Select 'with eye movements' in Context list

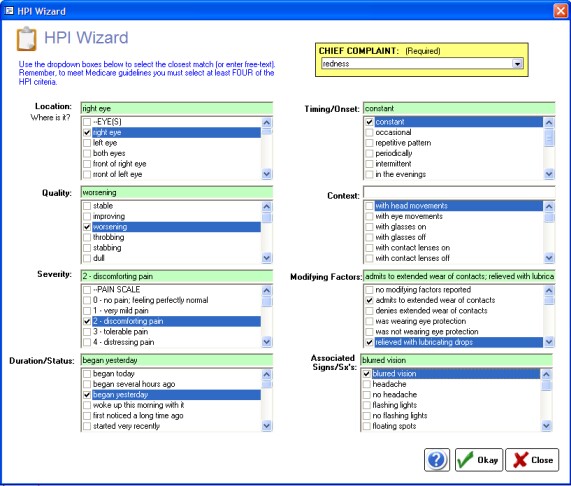click(409, 216)
